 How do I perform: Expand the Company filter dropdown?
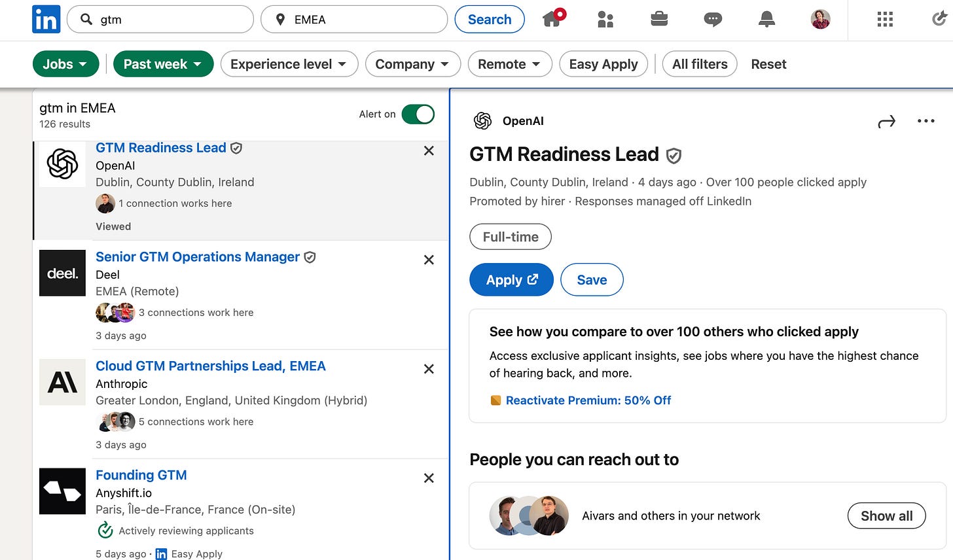coord(413,64)
